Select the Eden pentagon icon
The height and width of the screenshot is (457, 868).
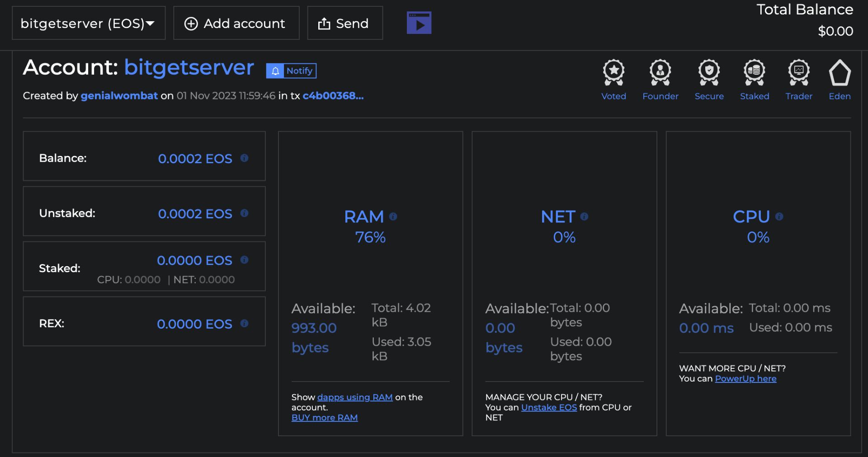(x=840, y=72)
